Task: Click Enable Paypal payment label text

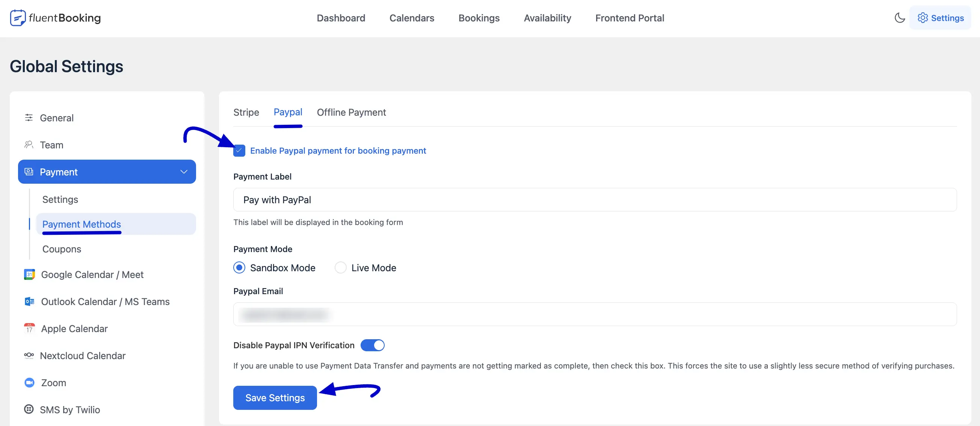Action: coord(338,151)
